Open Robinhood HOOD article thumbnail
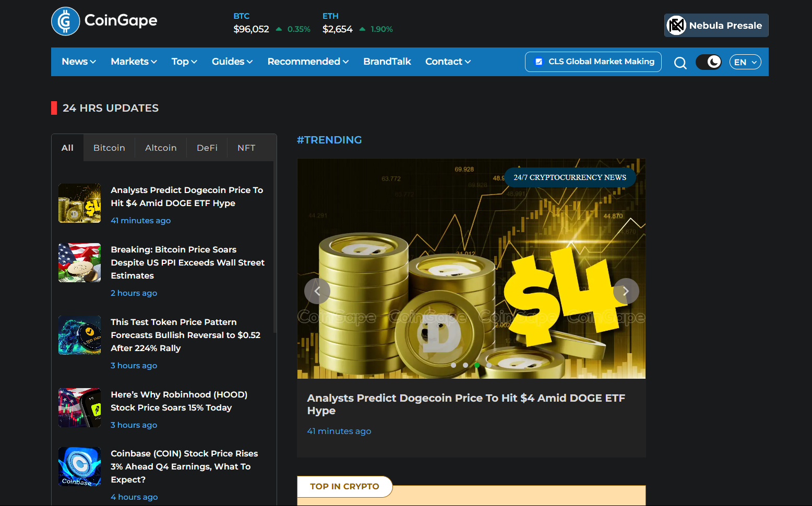The image size is (812, 506). pyautogui.click(x=79, y=407)
